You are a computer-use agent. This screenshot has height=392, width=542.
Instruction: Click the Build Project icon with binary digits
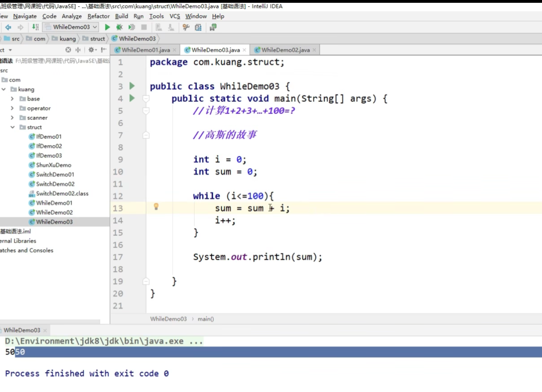coord(36,27)
